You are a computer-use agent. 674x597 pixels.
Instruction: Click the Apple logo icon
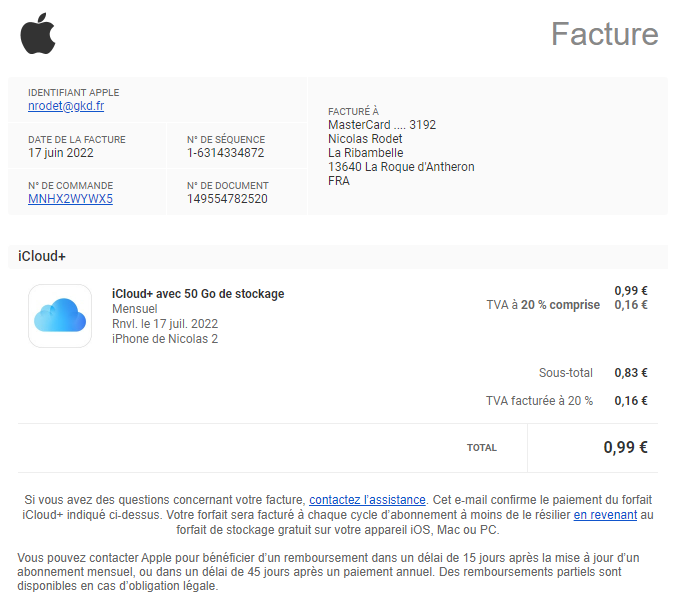pyautogui.click(x=38, y=34)
